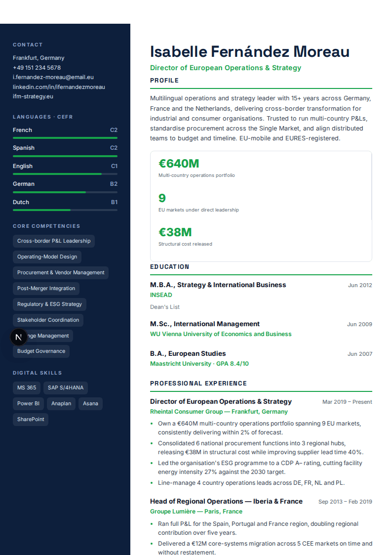Click the EDUCATION section heading
This screenshot has height=555, width=392.
[170, 266]
